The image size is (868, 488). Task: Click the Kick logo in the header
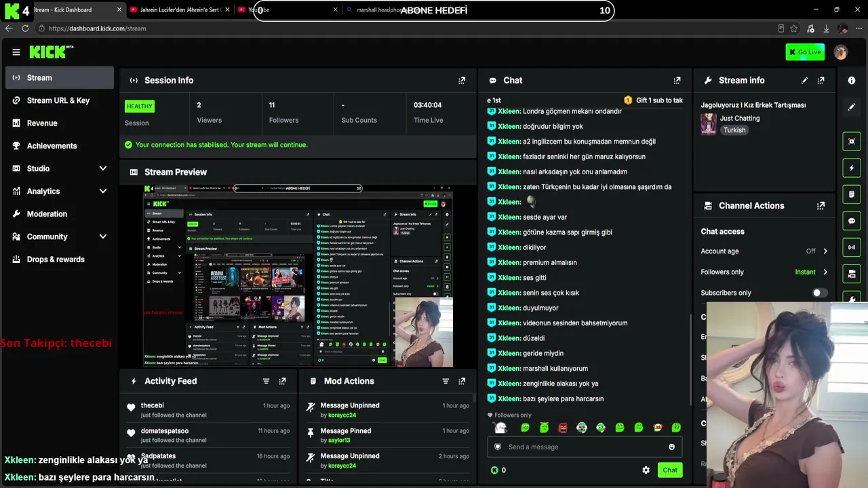(x=52, y=52)
